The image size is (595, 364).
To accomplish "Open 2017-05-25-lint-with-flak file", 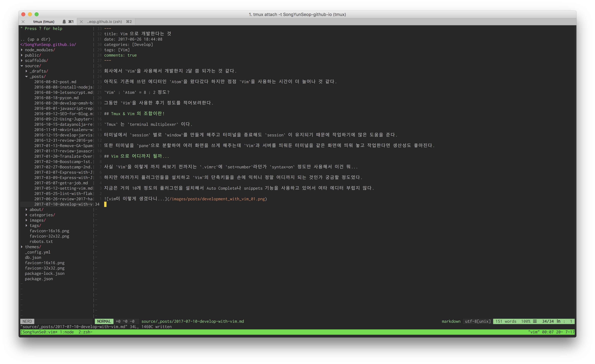I will (x=63, y=194).
